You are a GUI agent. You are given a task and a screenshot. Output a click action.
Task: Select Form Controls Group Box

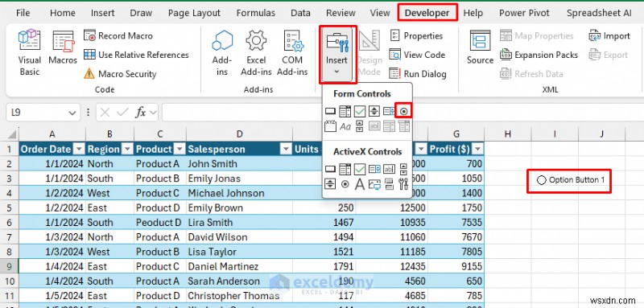pos(330,126)
